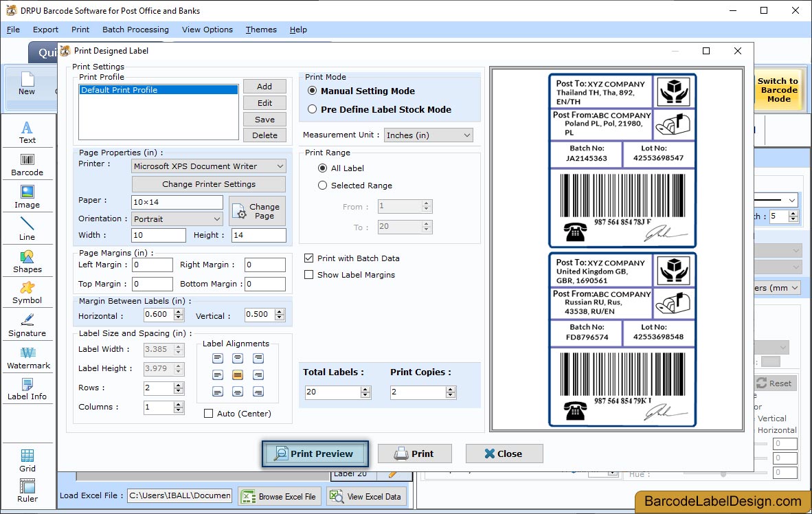Open the Printer dropdown

(209, 166)
